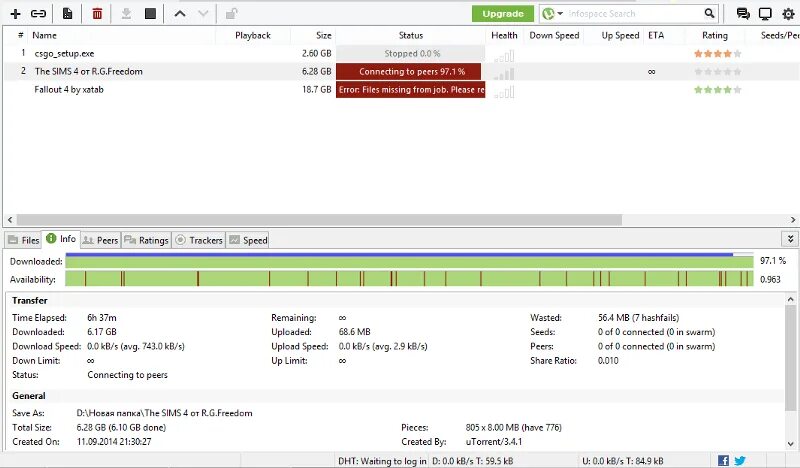Click DHT: Waiting to log in status
The image size is (800, 468).
382,461
